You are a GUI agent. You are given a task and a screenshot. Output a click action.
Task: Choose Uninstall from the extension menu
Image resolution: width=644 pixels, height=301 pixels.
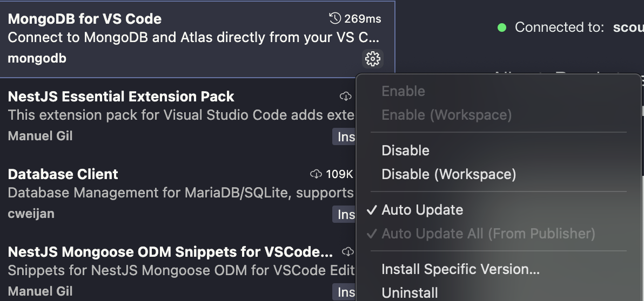coord(410,292)
